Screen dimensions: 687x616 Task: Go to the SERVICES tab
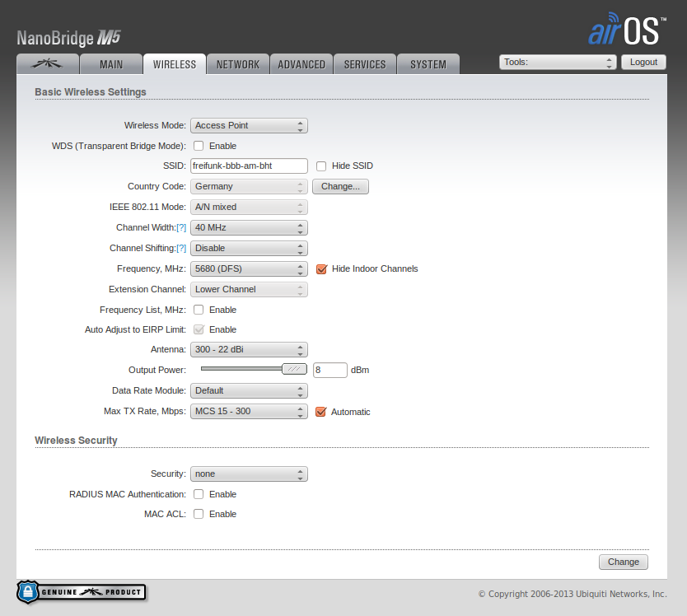[365, 64]
